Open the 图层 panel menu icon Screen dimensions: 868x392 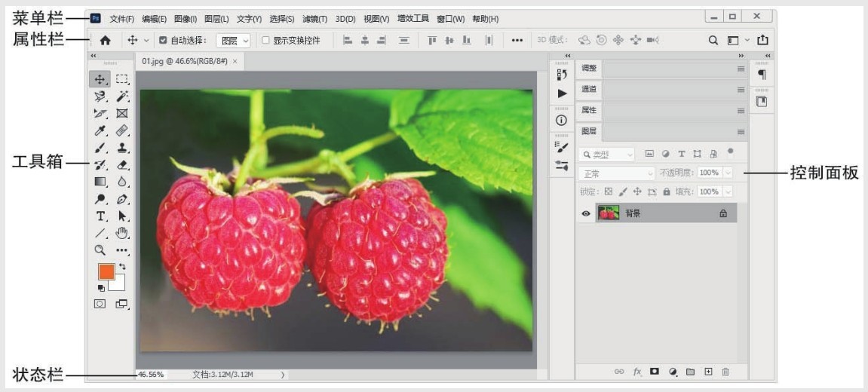(x=741, y=132)
